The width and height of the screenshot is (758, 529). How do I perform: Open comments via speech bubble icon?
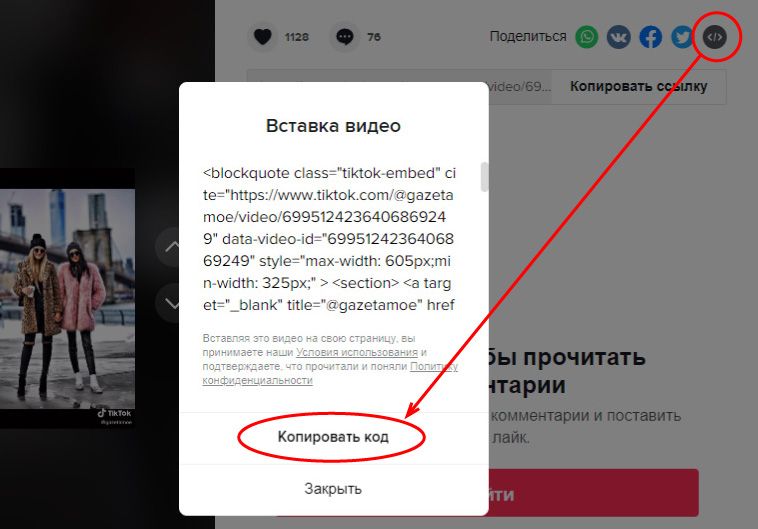[345, 37]
